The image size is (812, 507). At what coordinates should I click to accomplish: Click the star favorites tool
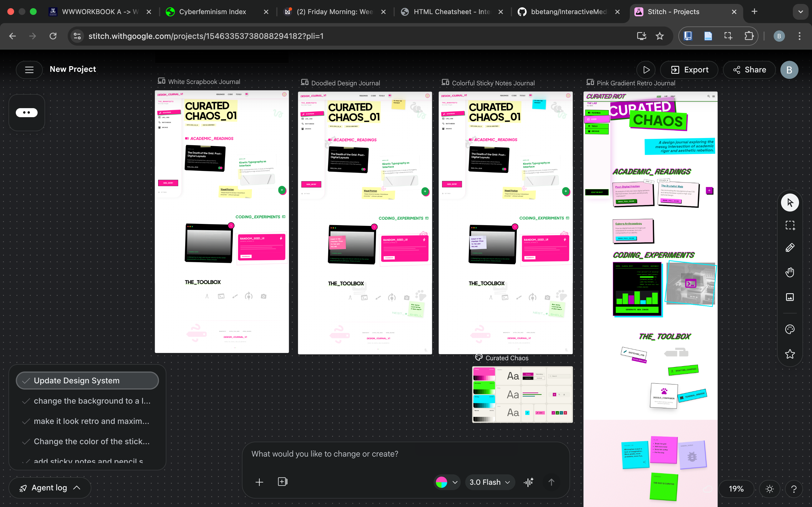point(789,354)
